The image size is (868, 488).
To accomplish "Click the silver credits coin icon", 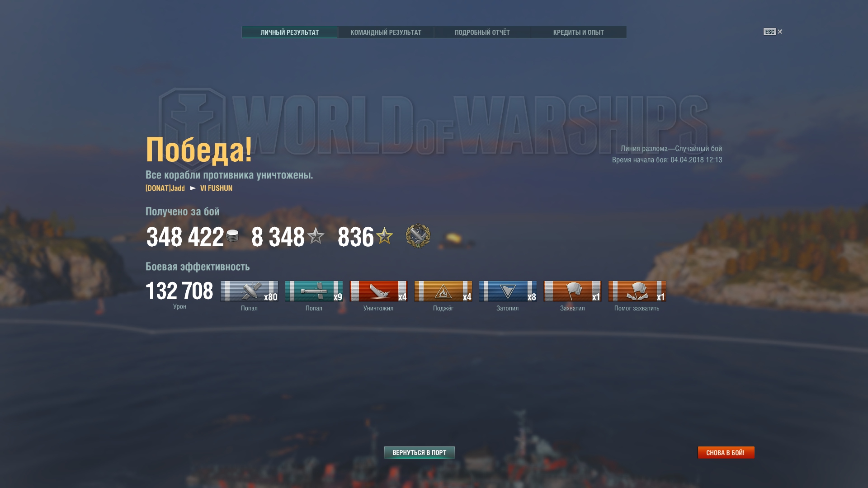I will (x=232, y=236).
